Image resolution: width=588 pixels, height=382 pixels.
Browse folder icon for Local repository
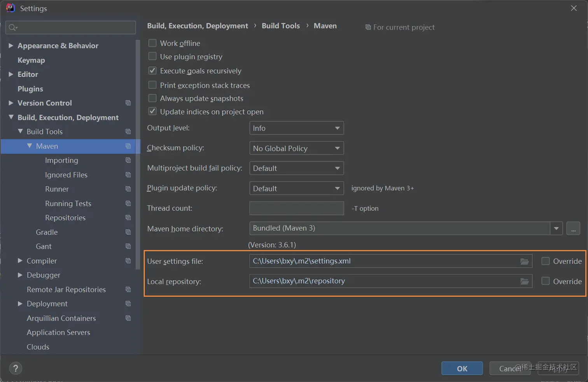[x=525, y=281]
